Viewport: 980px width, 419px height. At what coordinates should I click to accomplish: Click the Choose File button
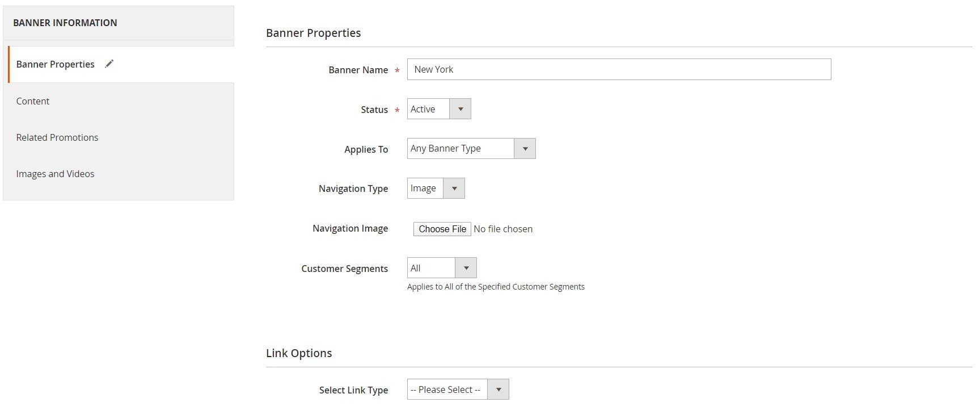[442, 229]
